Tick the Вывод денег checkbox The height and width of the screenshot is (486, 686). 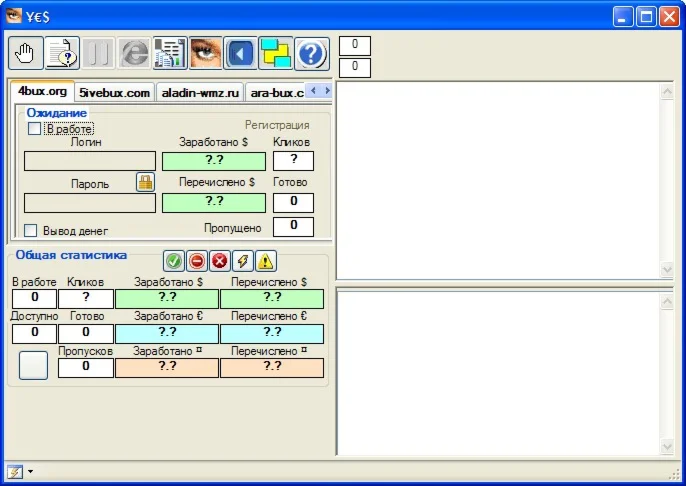tap(30, 231)
